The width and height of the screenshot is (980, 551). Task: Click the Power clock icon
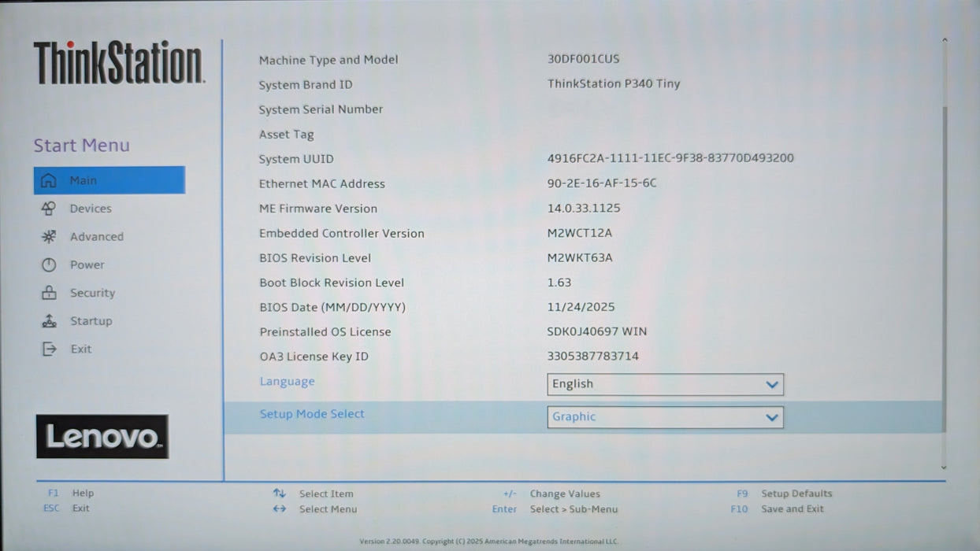[x=49, y=265]
